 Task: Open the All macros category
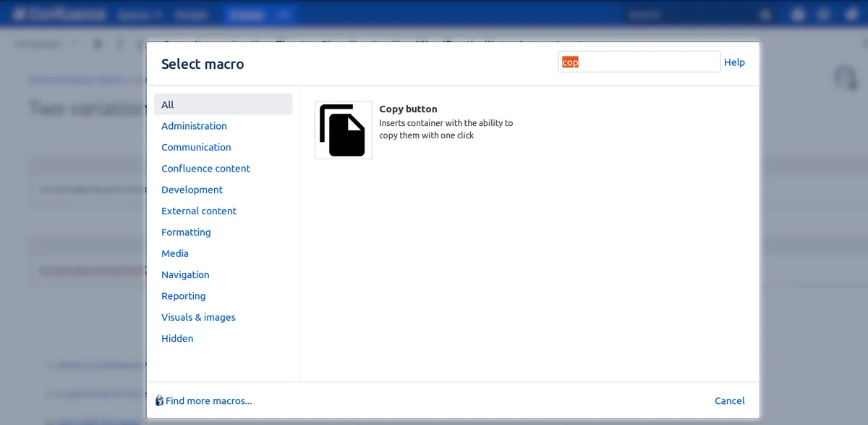tap(223, 104)
